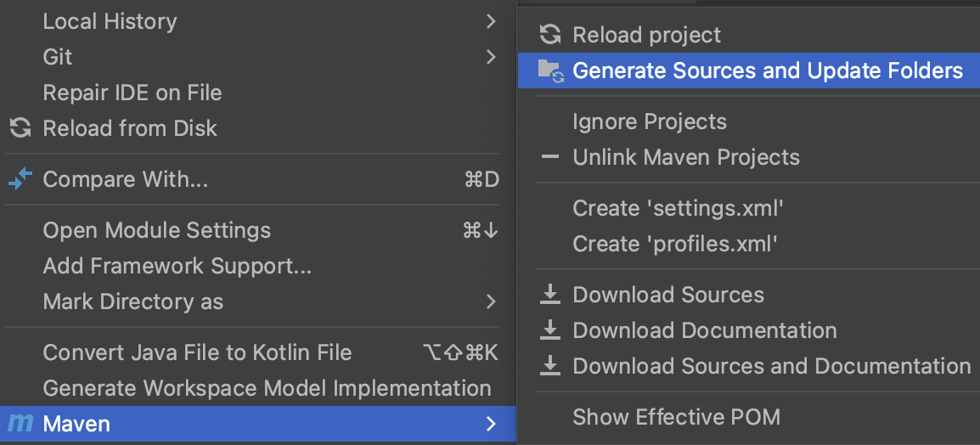Screen dimensions: 980x445
Task: Select Create 'settings.xml'
Action: pyautogui.click(x=749, y=207)
